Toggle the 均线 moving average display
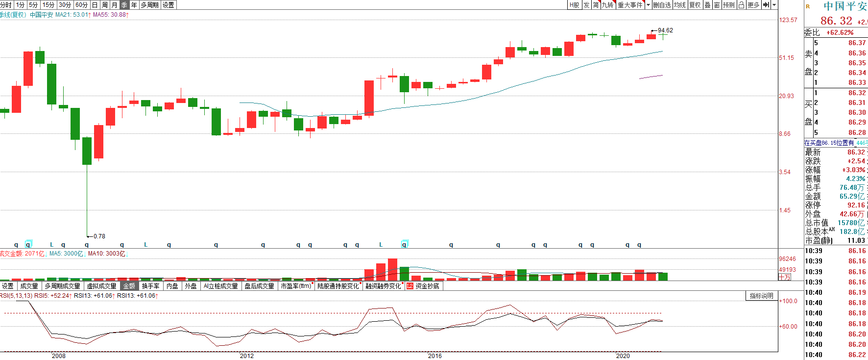The image size is (868, 360). click(x=679, y=5)
